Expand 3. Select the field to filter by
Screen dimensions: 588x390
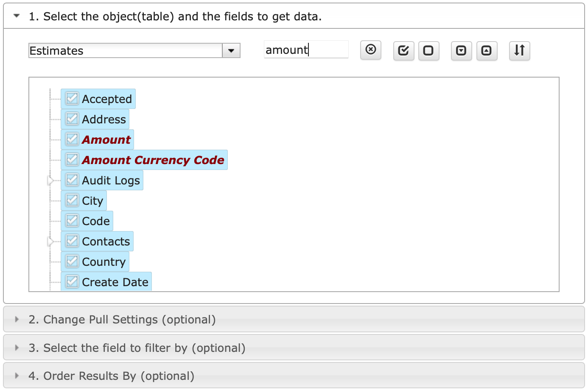point(294,348)
